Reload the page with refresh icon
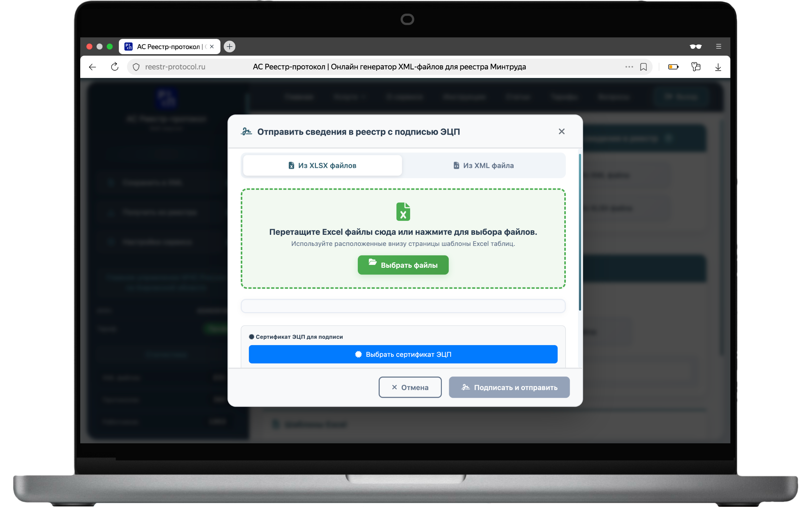The width and height of the screenshot is (812, 507). 115,67
